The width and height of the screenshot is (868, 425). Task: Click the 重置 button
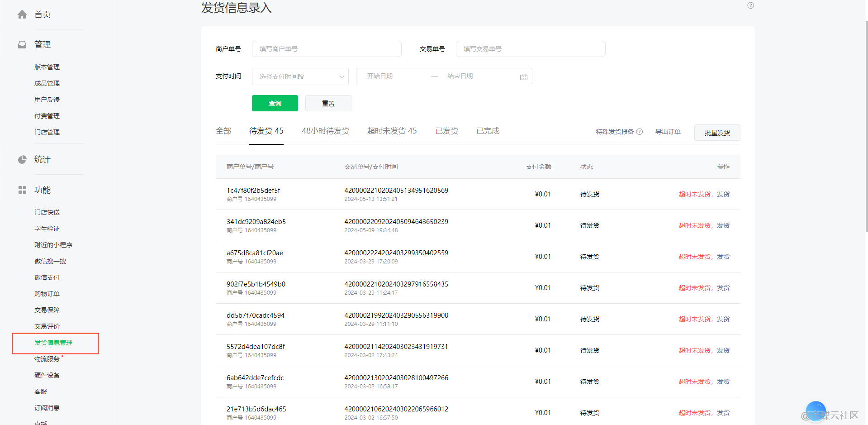click(x=328, y=103)
